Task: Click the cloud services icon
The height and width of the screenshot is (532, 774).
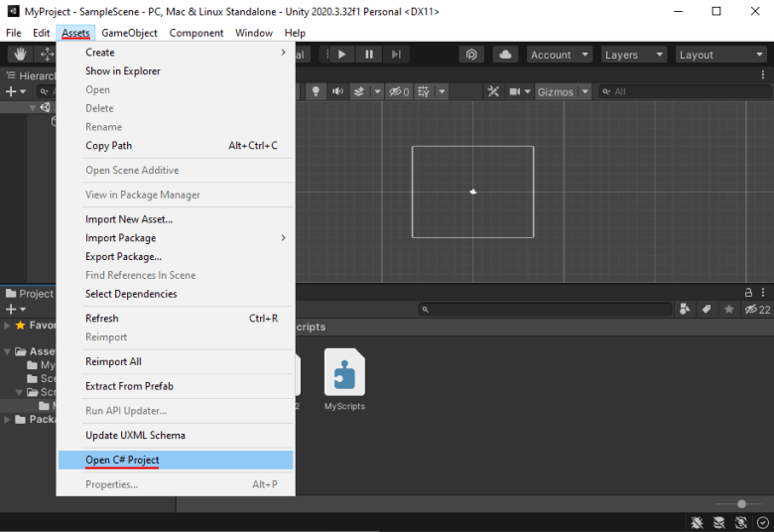Action: tap(505, 55)
